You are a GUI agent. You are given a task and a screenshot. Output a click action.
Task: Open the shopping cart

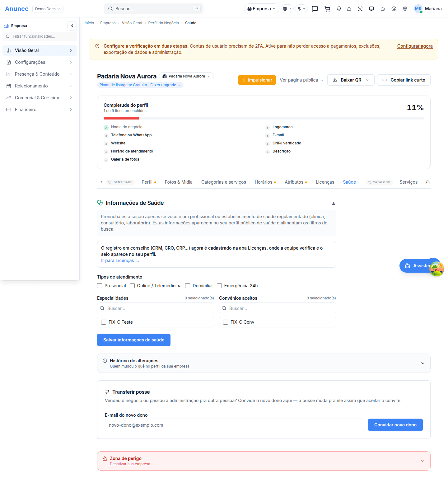[x=327, y=9]
